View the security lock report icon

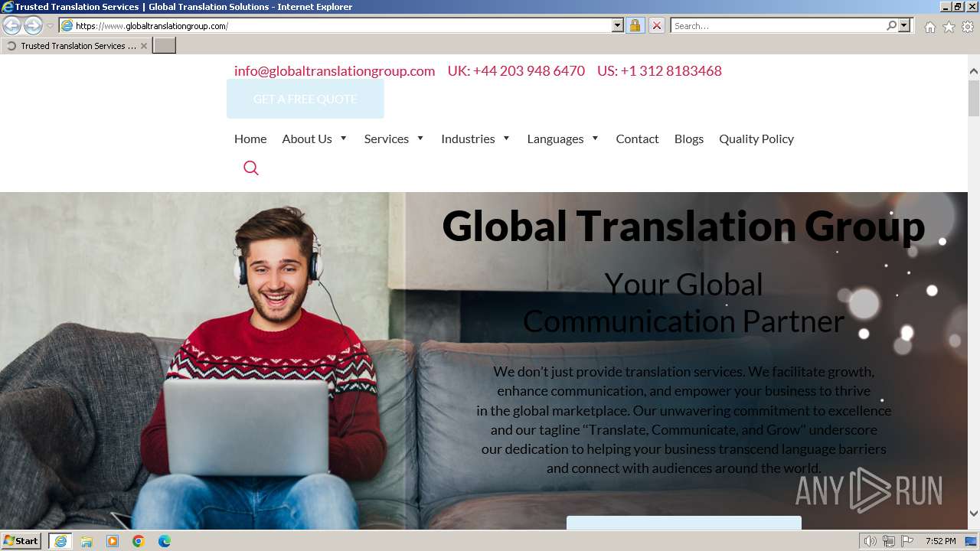point(635,25)
